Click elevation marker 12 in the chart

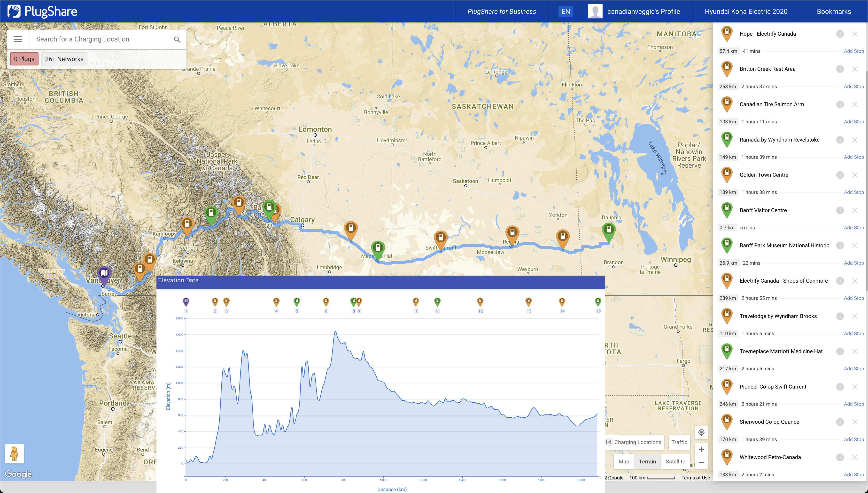[480, 301]
